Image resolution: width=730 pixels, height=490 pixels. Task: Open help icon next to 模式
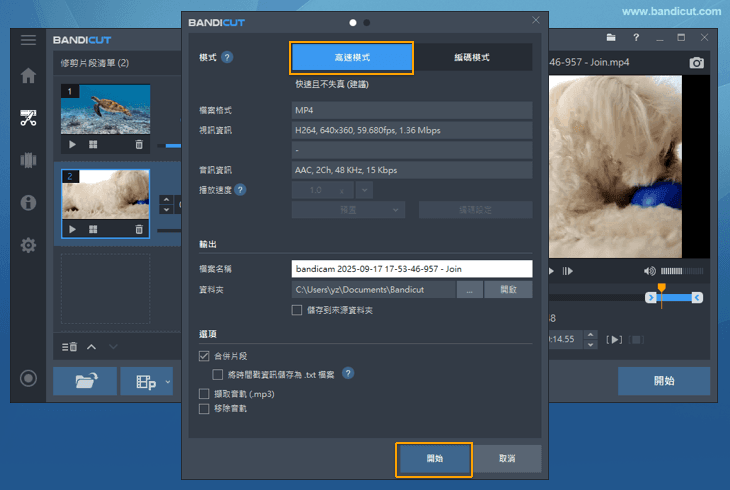coord(227,57)
